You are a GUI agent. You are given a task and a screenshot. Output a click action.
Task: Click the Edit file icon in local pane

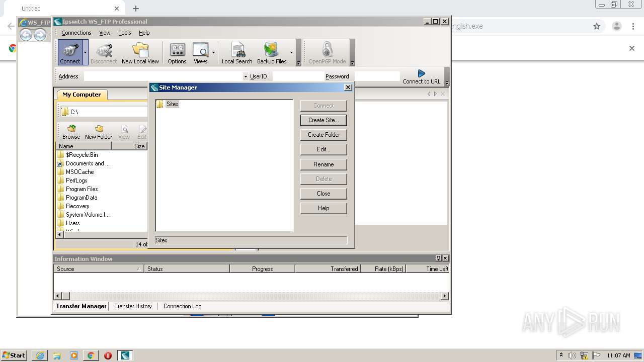tap(142, 132)
